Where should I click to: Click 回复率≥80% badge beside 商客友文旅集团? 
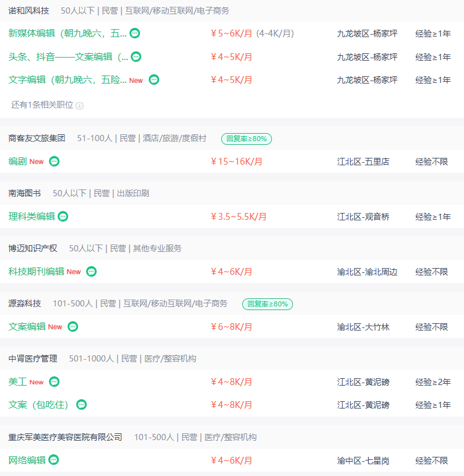click(247, 139)
